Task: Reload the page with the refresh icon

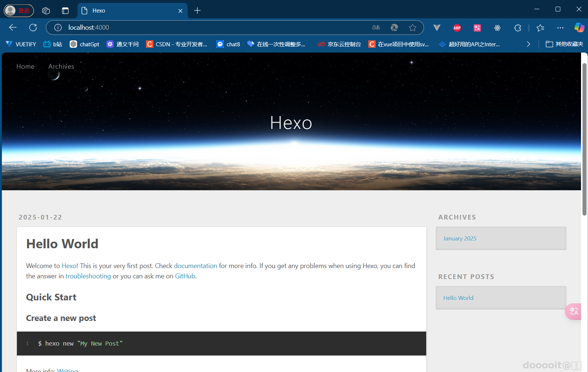Action: [x=33, y=28]
